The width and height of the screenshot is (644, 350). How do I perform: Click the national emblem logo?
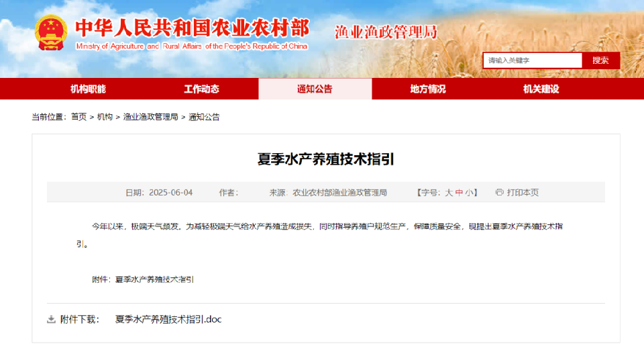pos(51,32)
